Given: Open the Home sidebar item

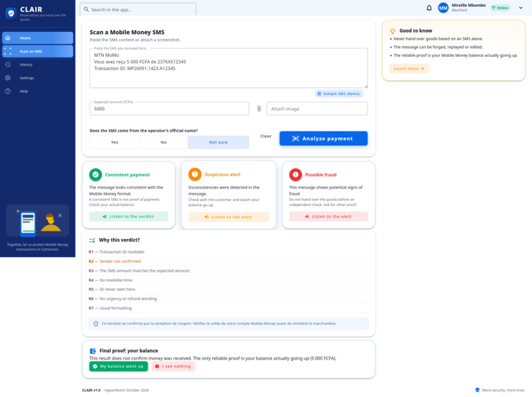Looking at the screenshot, I should pyautogui.click(x=37, y=38).
